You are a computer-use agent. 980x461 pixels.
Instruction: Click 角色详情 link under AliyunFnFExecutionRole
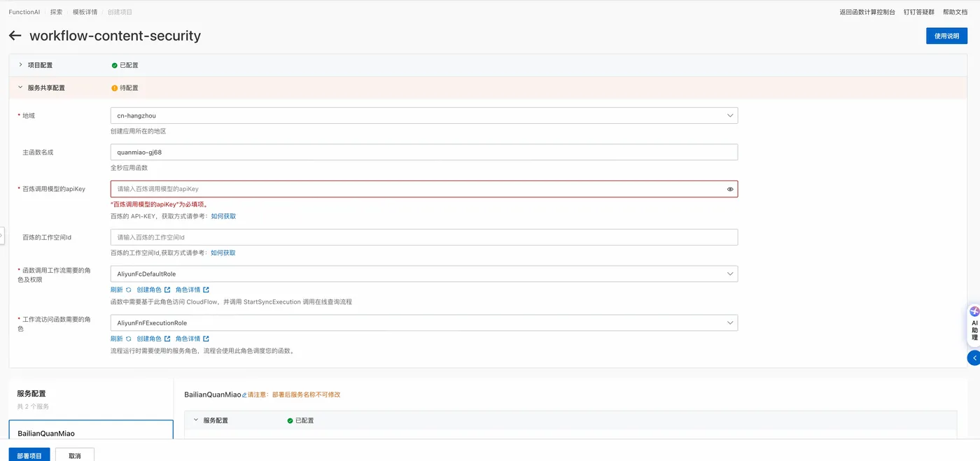(x=188, y=339)
